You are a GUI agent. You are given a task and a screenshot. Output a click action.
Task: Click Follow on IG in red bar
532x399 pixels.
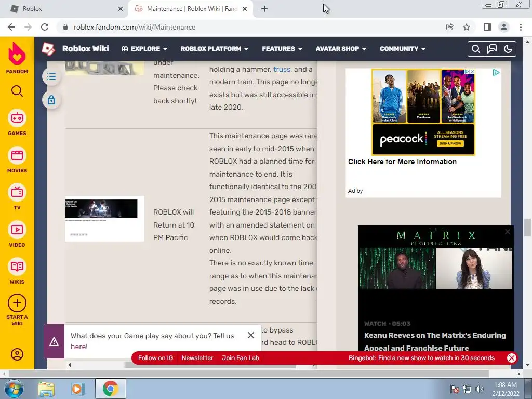point(155,358)
